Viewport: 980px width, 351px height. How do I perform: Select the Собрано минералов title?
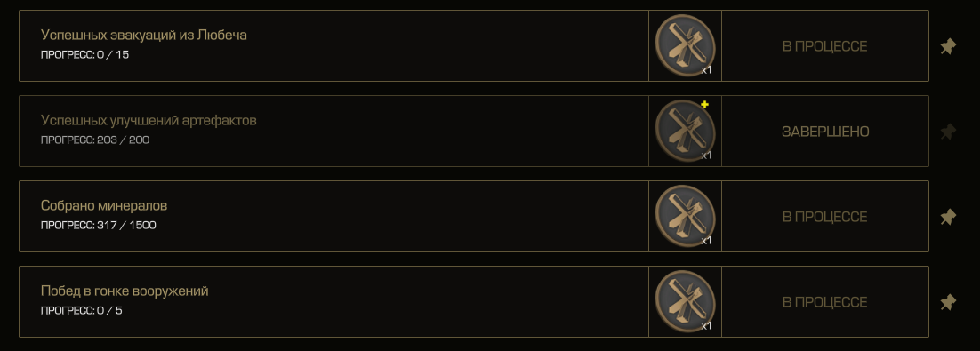(x=104, y=205)
